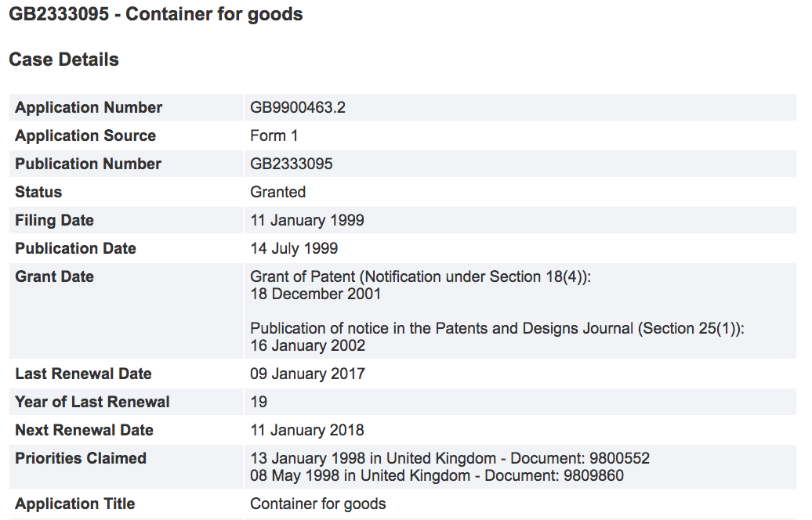This screenshot has height=520, width=812.
Task: Select application number value GB9900463.2
Action: [x=298, y=107]
